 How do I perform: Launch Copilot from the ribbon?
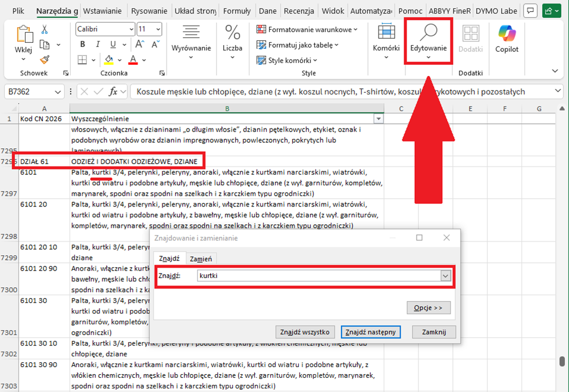(x=507, y=39)
